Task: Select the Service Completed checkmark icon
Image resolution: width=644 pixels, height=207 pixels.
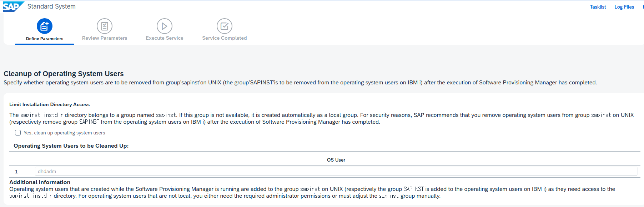Action: tap(225, 26)
